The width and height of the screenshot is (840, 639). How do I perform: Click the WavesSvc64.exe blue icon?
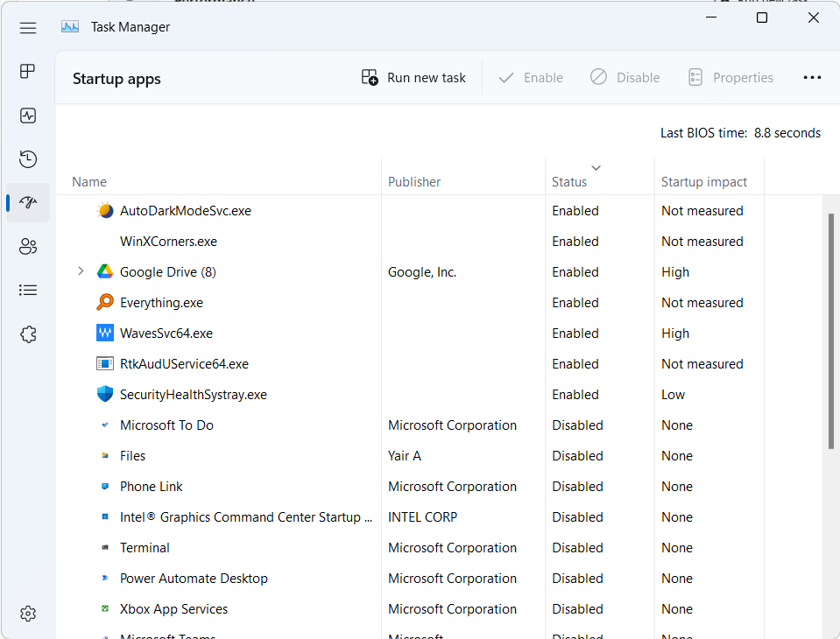105,333
